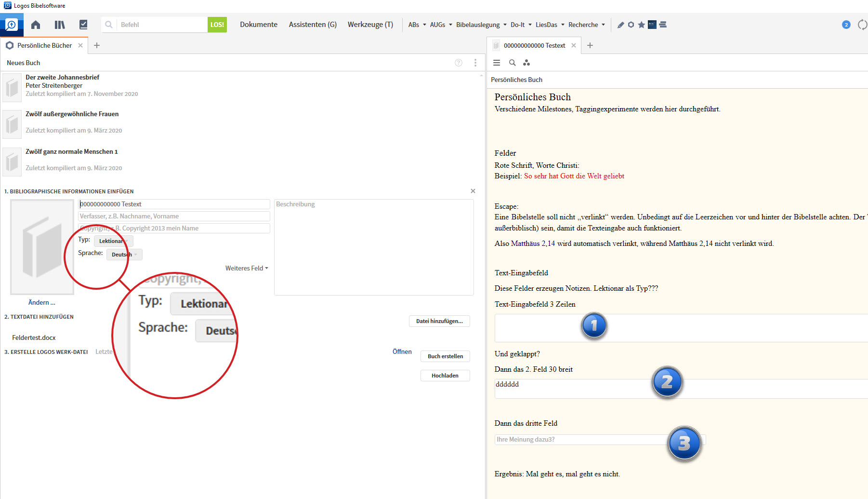868x499 pixels.
Task: Click the red text So sehr hat Gott
Action: [574, 176]
